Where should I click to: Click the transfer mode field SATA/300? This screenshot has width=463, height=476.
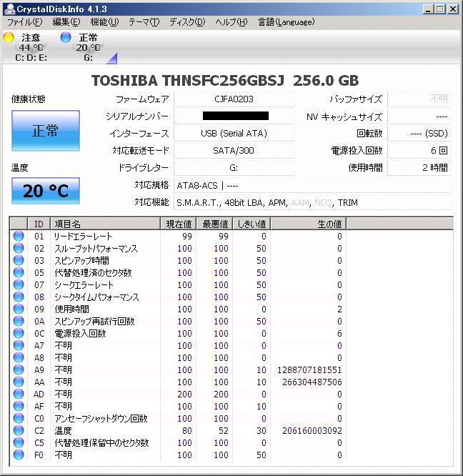tap(234, 151)
